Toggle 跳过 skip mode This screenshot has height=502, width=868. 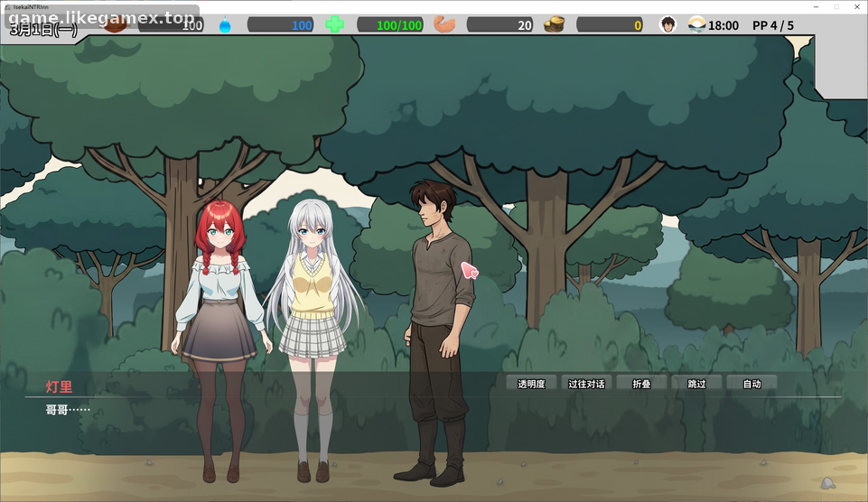pos(696,384)
